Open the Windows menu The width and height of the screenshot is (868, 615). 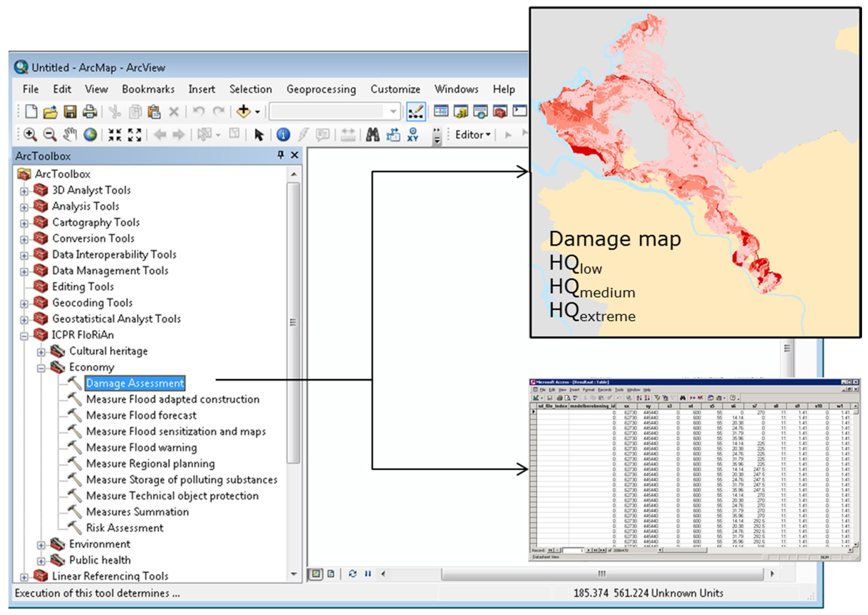click(456, 89)
